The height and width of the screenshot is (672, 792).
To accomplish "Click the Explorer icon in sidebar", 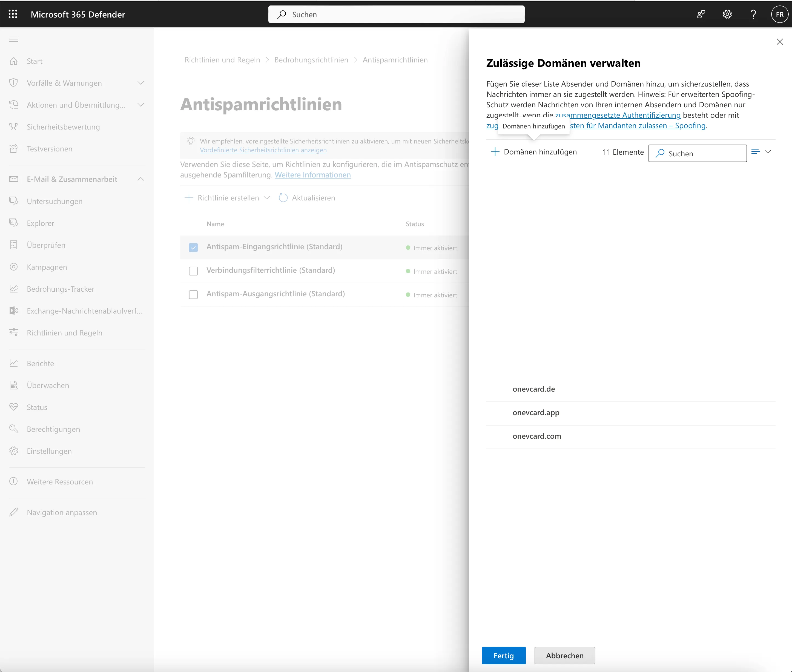I will pos(14,223).
